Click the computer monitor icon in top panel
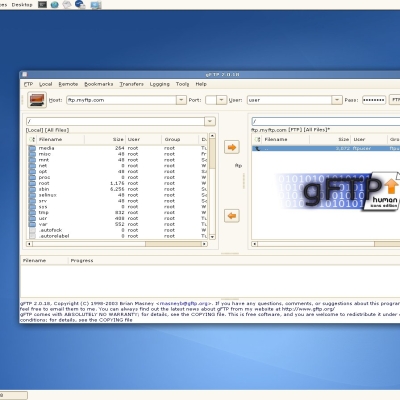 (96, 5)
